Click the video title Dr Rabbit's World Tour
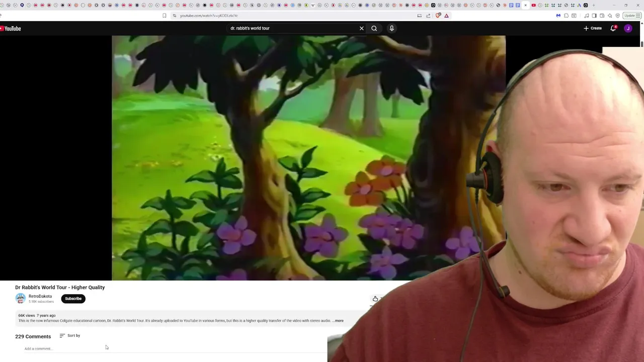 60,287
